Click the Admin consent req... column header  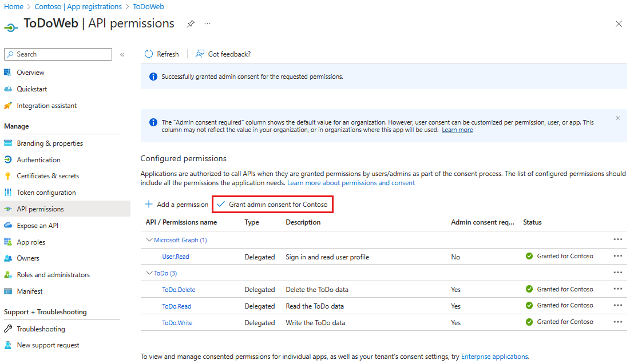pyautogui.click(x=482, y=222)
